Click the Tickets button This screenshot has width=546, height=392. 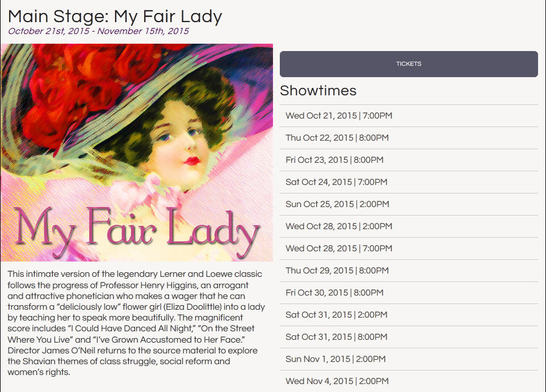pyautogui.click(x=409, y=64)
